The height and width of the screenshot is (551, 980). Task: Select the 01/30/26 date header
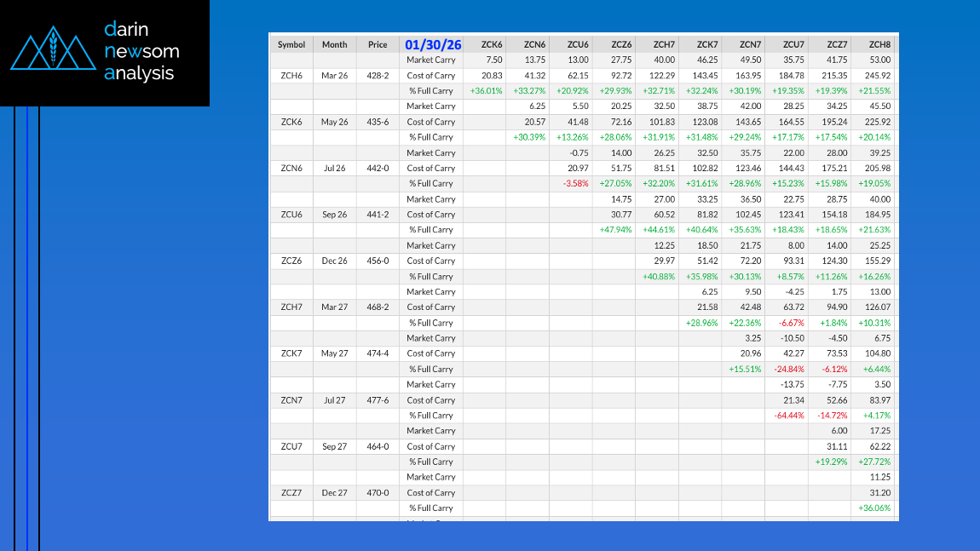pos(432,44)
